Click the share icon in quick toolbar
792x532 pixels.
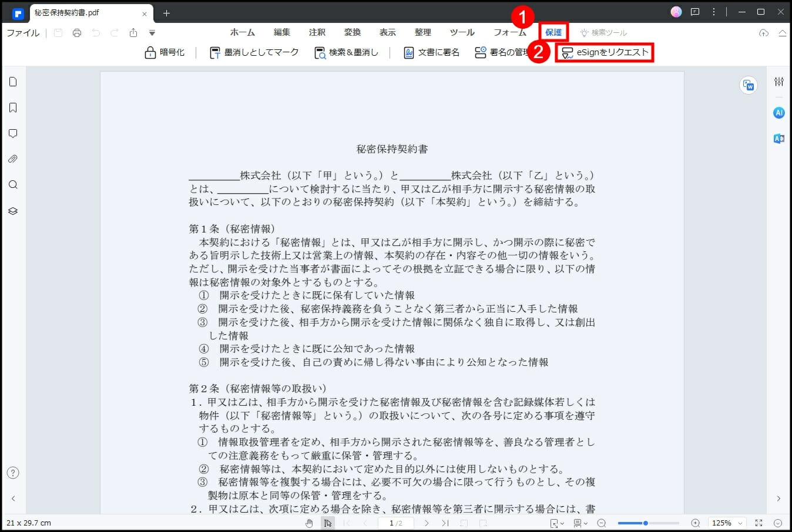(133, 33)
